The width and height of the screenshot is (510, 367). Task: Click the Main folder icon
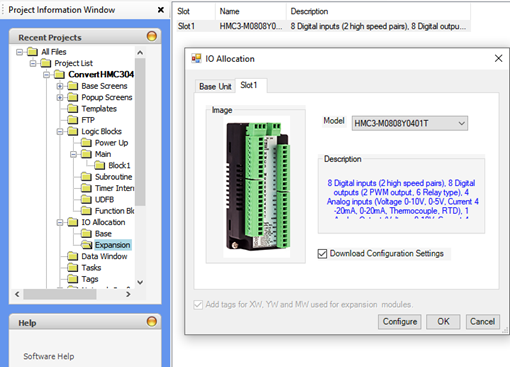pos(86,154)
